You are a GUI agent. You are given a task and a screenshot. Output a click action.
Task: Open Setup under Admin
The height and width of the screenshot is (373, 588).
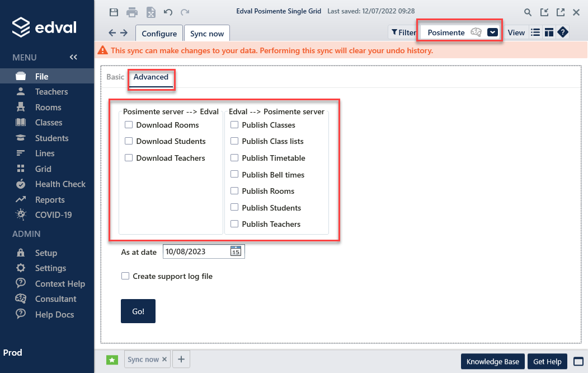tap(47, 253)
